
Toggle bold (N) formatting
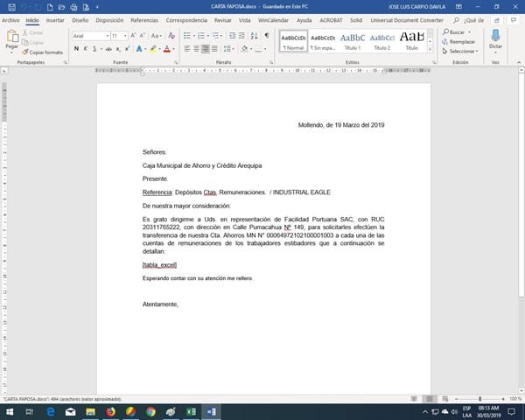tap(76, 49)
